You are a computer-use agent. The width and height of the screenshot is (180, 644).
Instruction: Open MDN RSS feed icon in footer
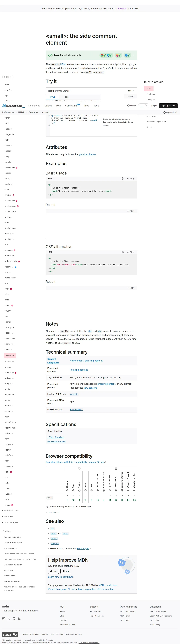[x=19, y=619]
